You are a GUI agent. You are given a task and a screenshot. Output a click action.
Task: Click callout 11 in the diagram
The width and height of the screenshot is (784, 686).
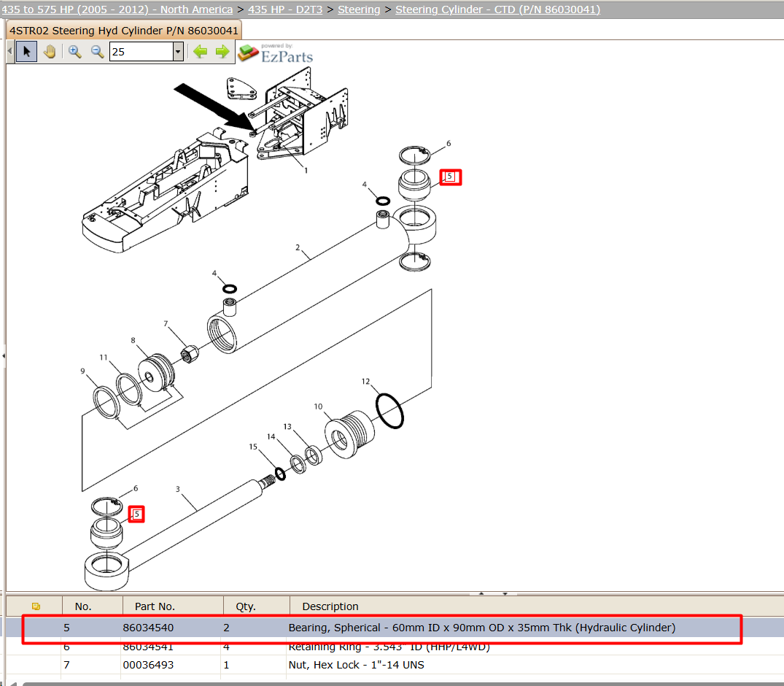click(x=104, y=358)
